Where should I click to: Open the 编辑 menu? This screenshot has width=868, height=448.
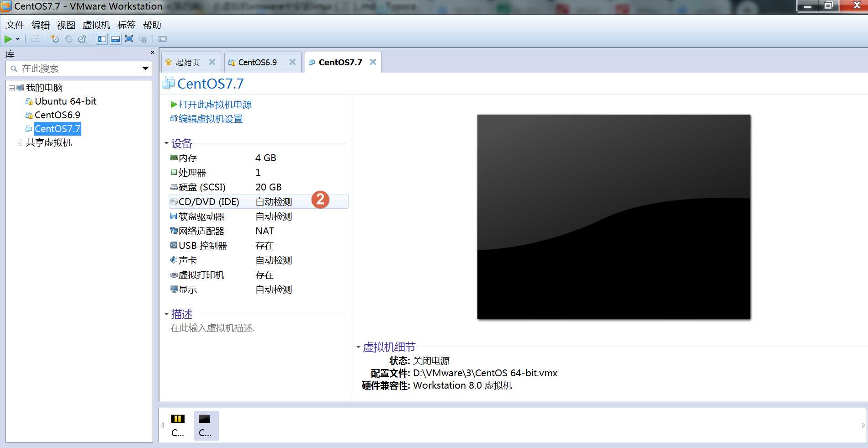pos(41,25)
